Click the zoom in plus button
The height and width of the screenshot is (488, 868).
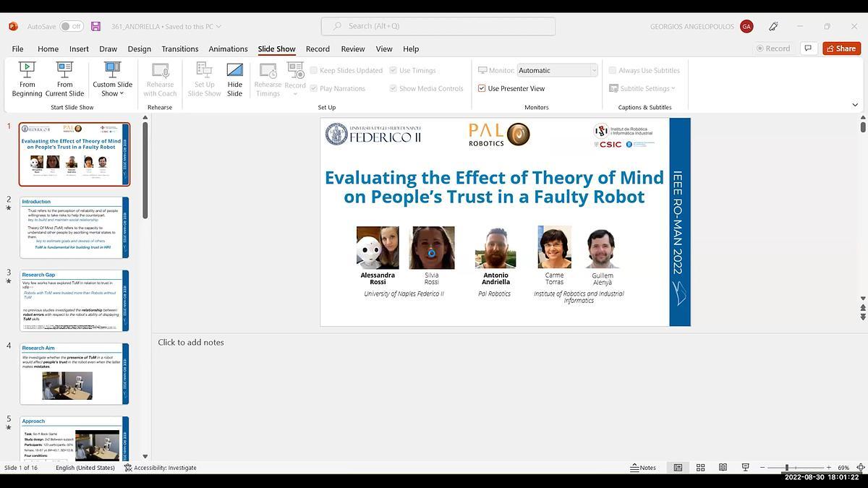tap(829, 468)
